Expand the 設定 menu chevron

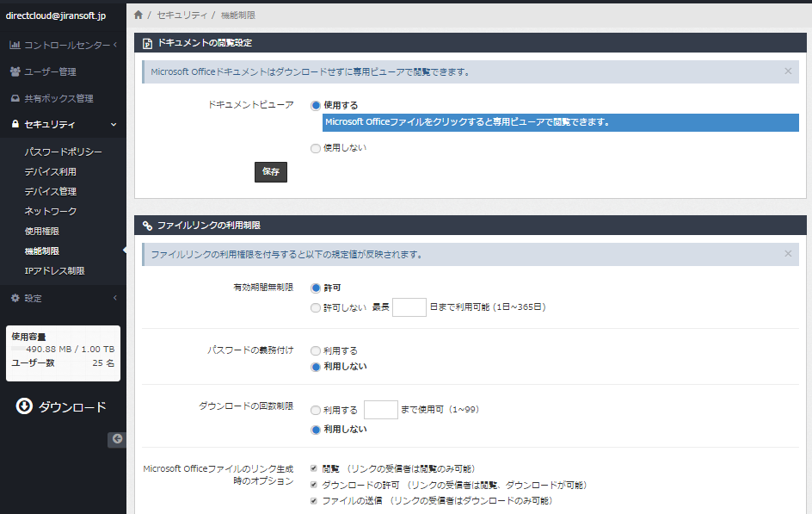pyautogui.click(x=115, y=298)
